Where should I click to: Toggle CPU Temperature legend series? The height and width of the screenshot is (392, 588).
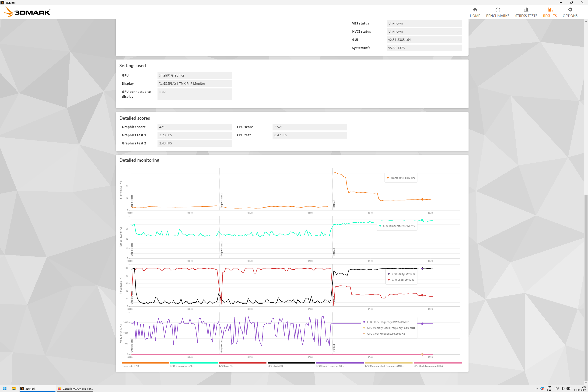[182, 366]
